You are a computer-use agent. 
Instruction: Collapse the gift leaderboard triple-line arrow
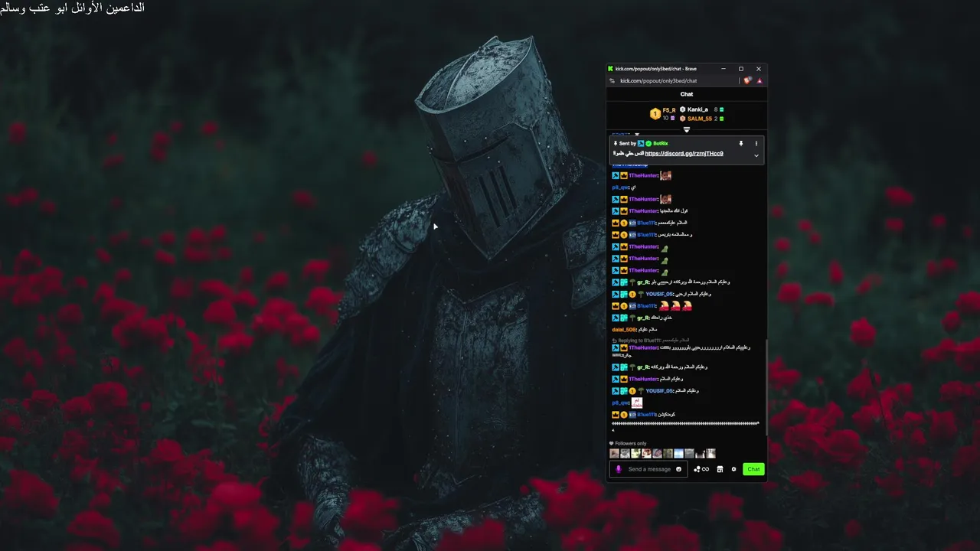point(687,129)
